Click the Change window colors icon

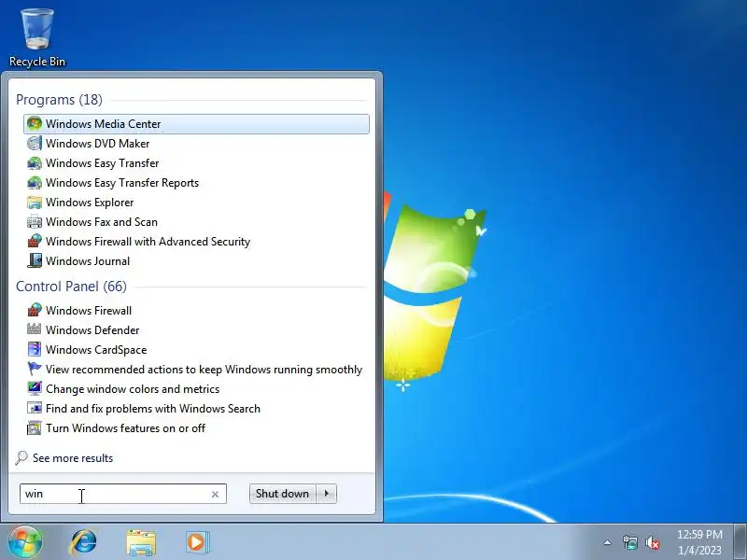tap(35, 388)
